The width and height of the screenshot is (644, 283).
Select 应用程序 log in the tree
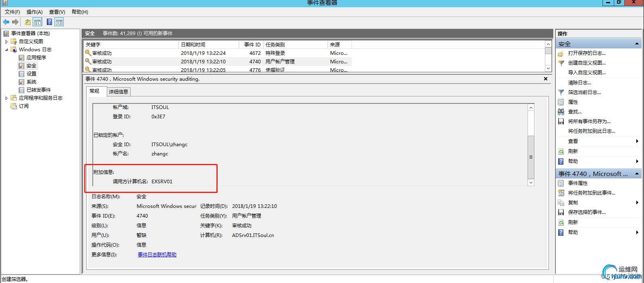click(36, 58)
